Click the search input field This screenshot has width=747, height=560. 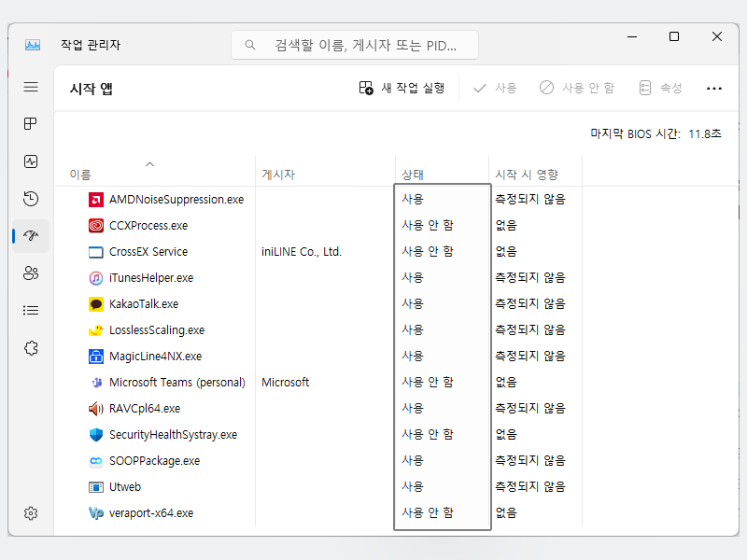click(355, 44)
